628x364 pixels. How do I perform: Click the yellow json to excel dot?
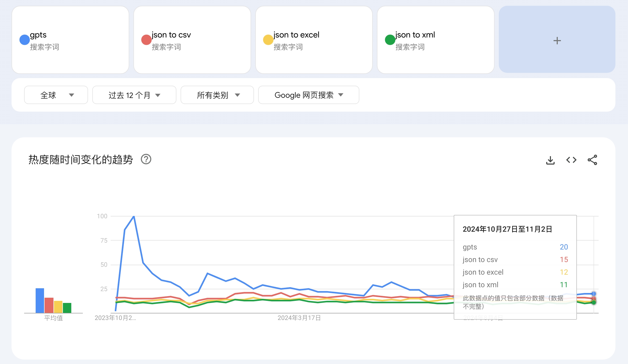tap(268, 40)
